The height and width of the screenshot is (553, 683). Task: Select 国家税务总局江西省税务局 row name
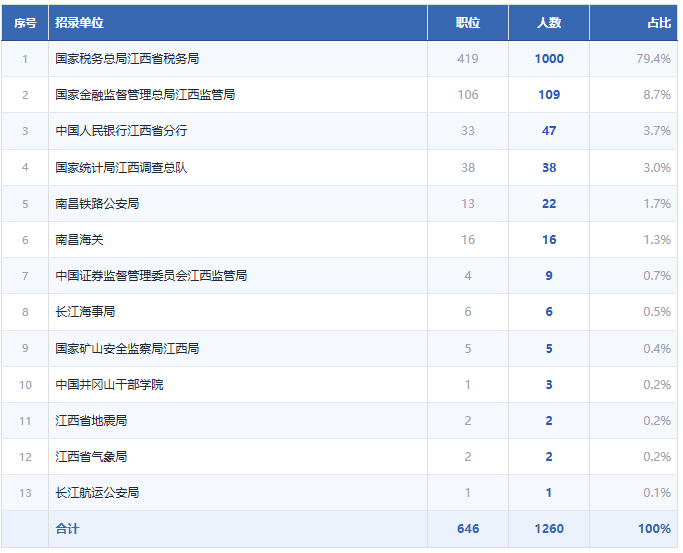127,59
